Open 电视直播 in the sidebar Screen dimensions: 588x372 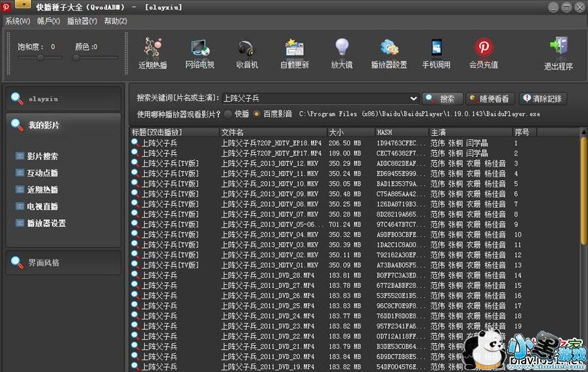pyautogui.click(x=37, y=206)
